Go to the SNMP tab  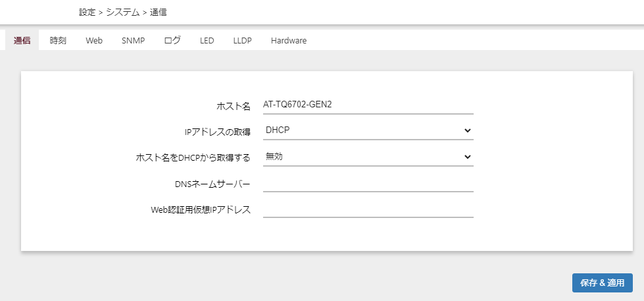(134, 40)
